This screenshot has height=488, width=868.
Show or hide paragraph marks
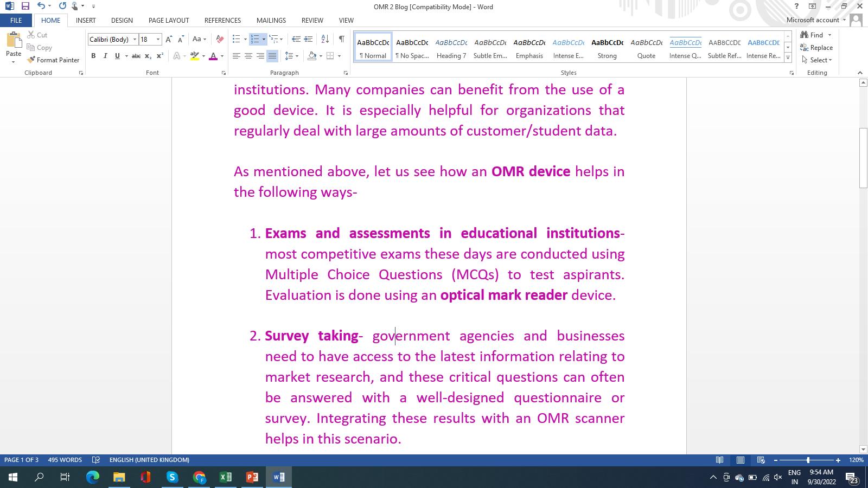(342, 39)
